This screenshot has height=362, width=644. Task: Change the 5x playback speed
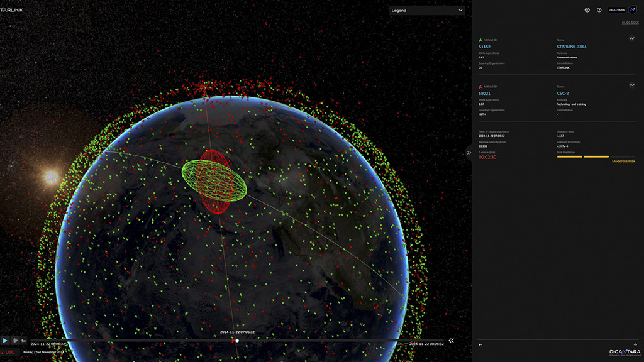23,341
